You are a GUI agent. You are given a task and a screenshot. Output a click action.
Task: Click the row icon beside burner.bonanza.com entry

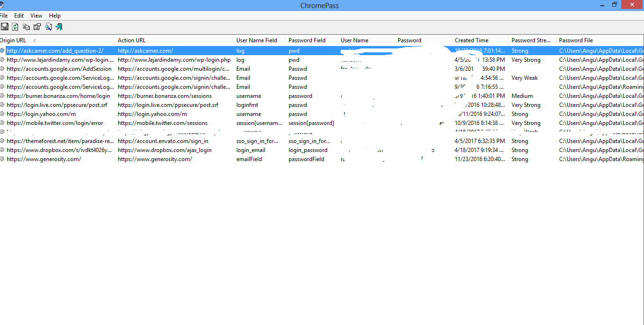click(2, 96)
